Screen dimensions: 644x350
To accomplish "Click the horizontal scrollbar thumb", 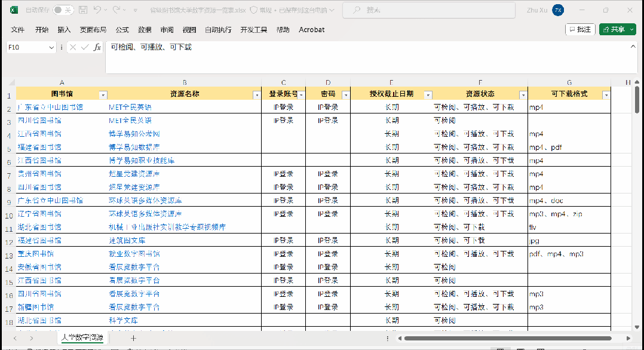I will click(508, 338).
